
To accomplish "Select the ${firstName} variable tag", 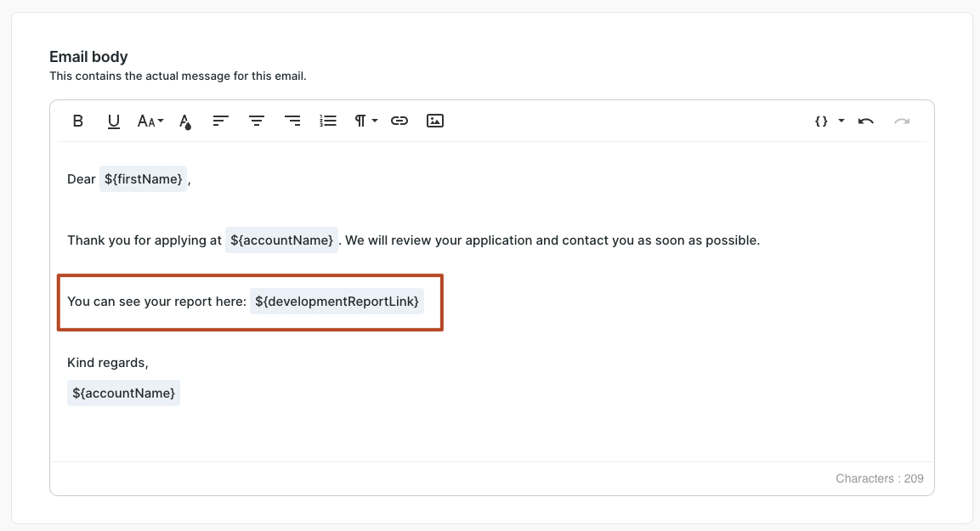I will pos(143,179).
